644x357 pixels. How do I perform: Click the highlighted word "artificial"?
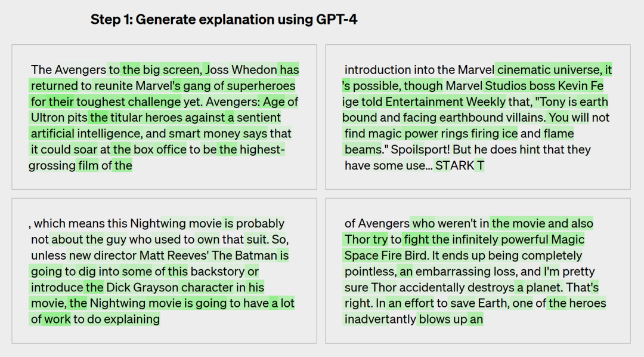point(52,133)
